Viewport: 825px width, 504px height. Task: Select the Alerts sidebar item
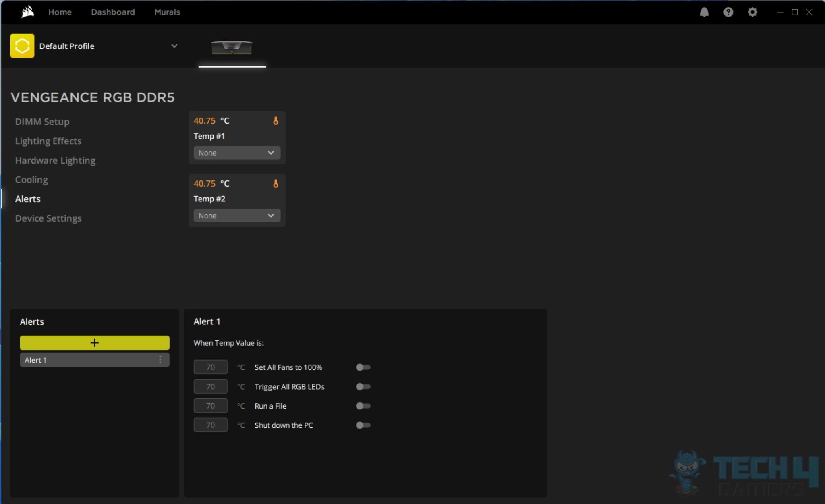point(28,199)
